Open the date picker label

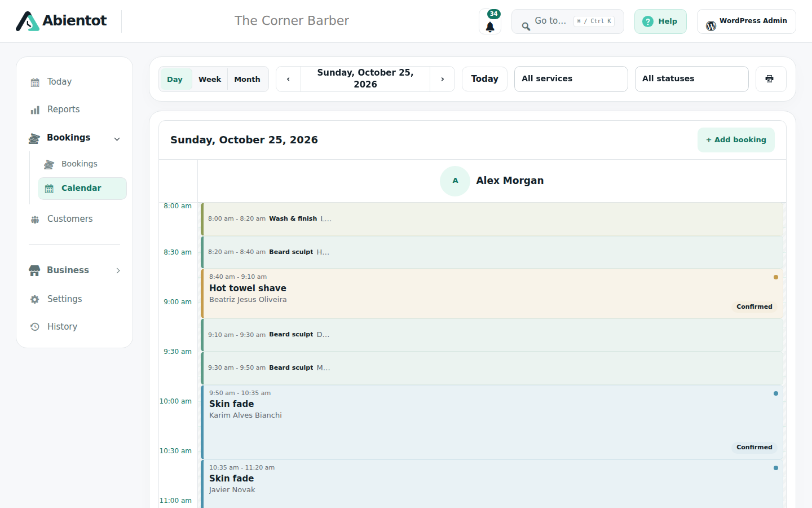point(365,79)
